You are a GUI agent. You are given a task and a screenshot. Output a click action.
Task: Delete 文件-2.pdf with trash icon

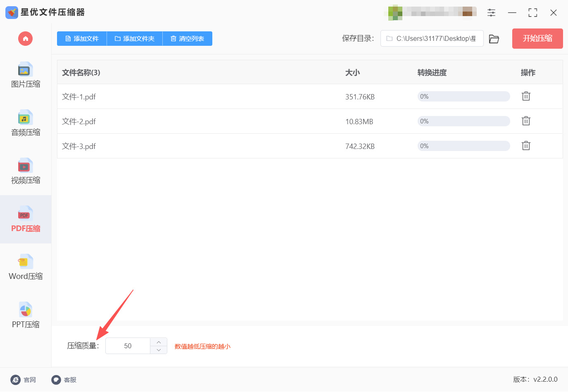(x=526, y=121)
